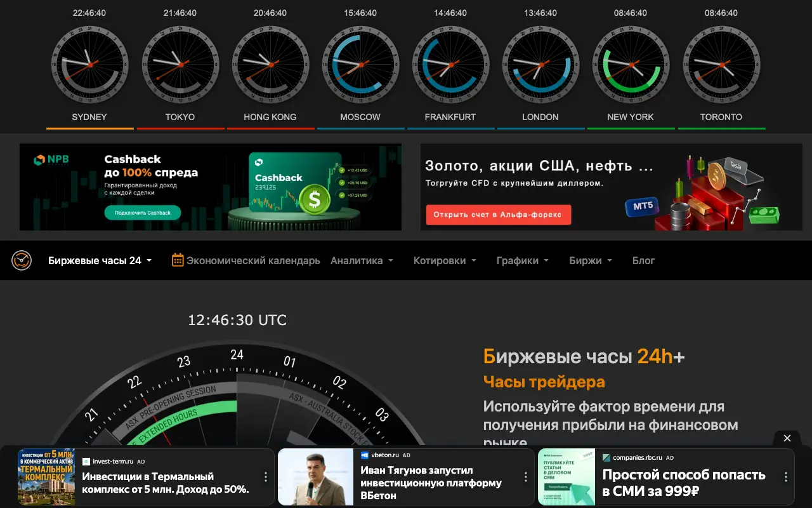The image size is (812, 508).
Task: Click Открыть счет в Альфа-форекс button
Action: (x=499, y=215)
